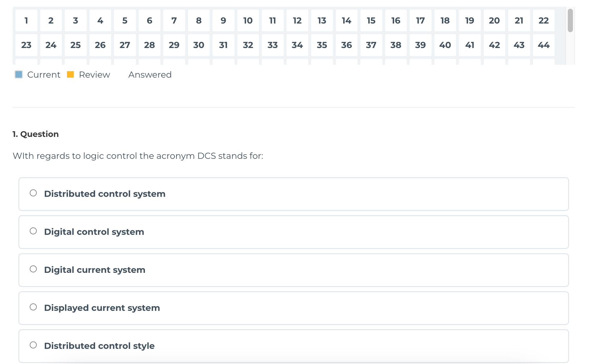The image size is (590, 364).
Task: Select question 44 in the grid
Action: coord(544,45)
